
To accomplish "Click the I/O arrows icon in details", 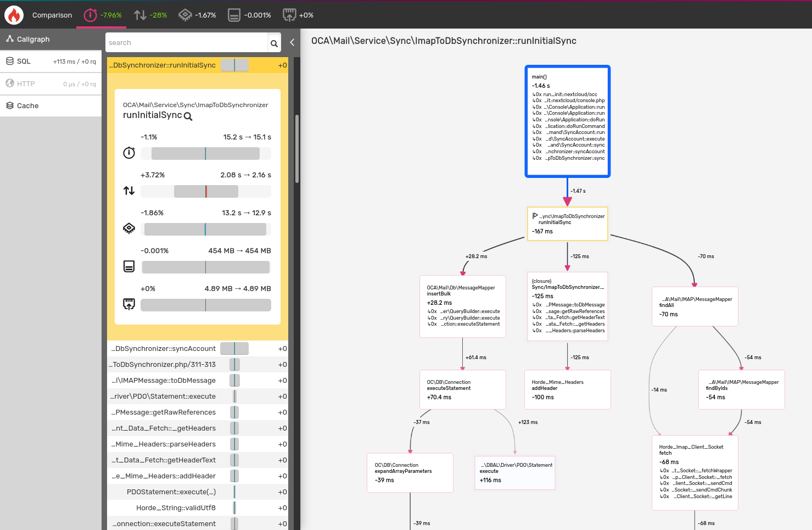I will pos(129,191).
